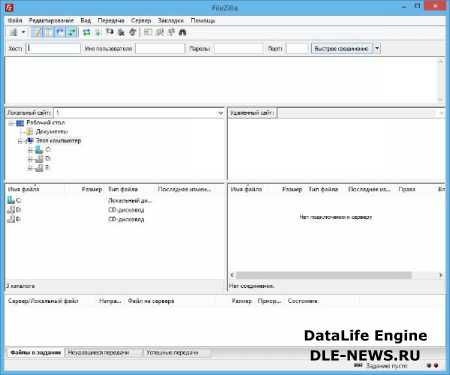The width and height of the screenshot is (450, 375).
Task: Open the directory comparison icon
Action: [160, 32]
